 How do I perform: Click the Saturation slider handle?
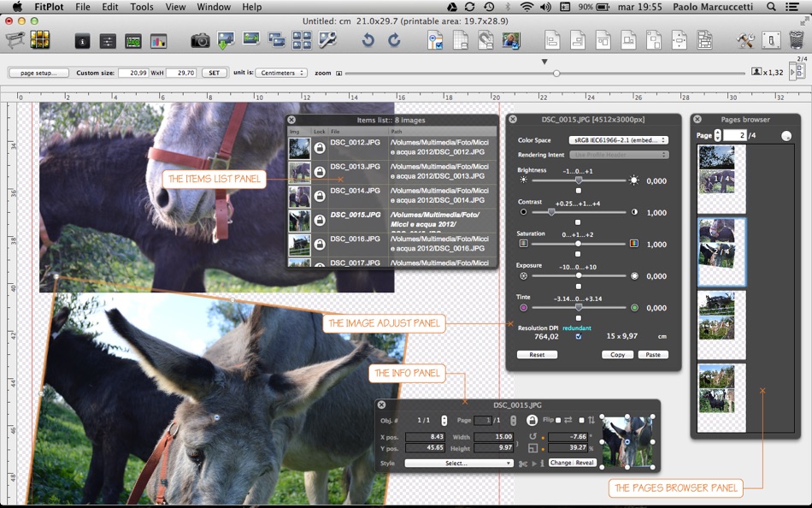click(579, 244)
